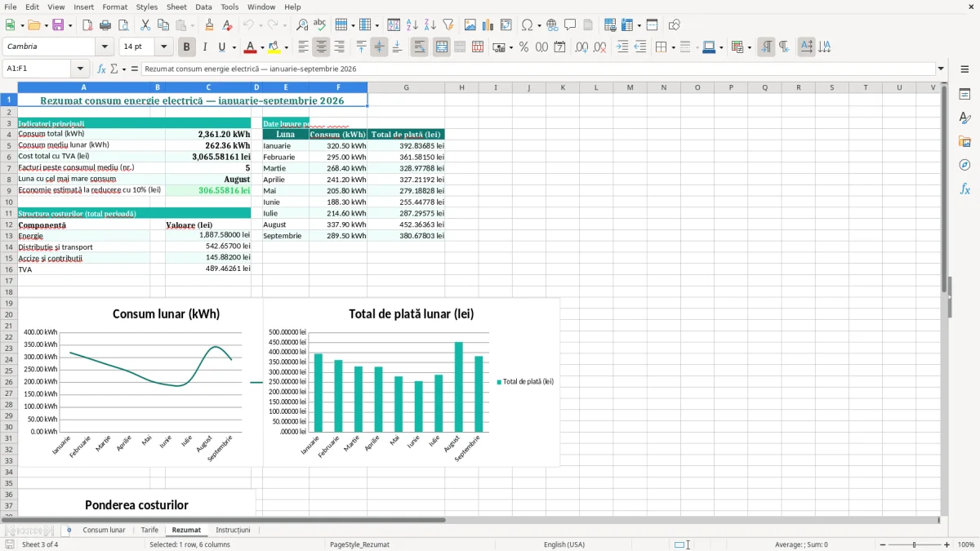This screenshot has width=980, height=551.
Task: Apply yellow Background Color swatch
Action: click(x=274, y=47)
